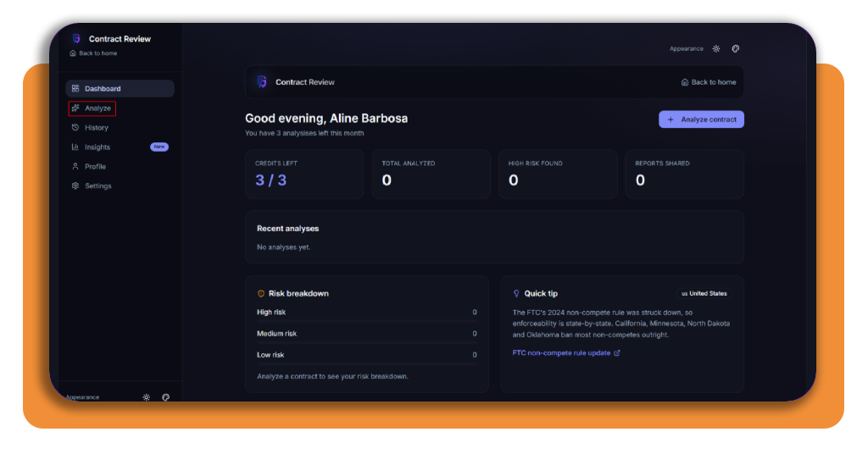This screenshot has width=868, height=454.
Task: Click the Quick tip lightbulb icon
Action: (x=516, y=294)
